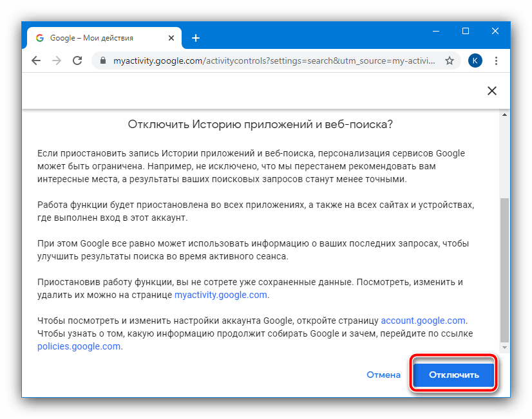Click the vertical scrollbar thumb
532x419 pixels.
[504, 270]
